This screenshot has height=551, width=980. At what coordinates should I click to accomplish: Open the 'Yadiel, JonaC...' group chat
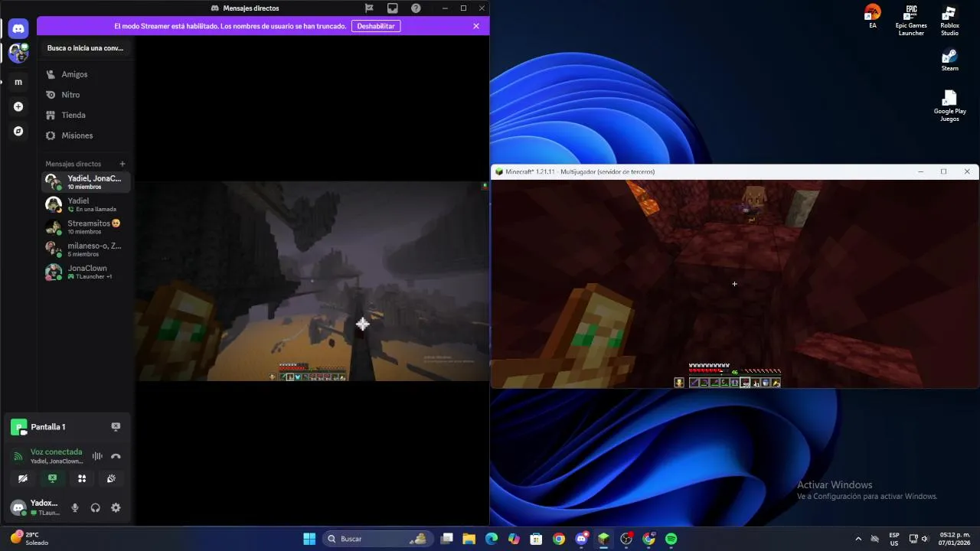point(86,182)
